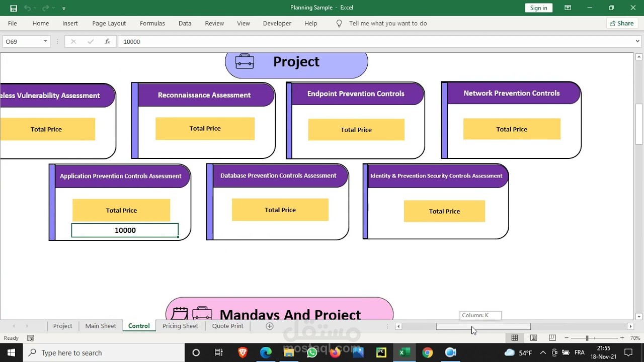Select the Project title shape
This screenshot has width=644, height=362.
[x=296, y=64]
